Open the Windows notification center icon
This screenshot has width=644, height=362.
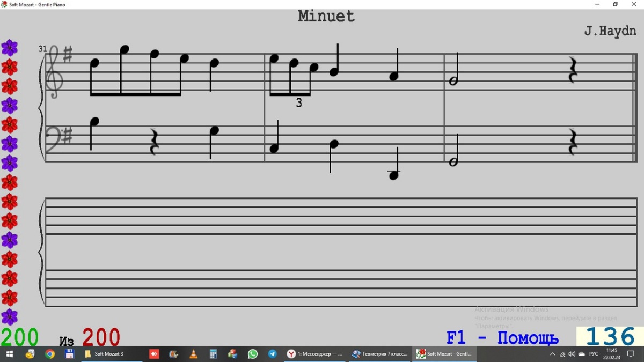tap(631, 354)
